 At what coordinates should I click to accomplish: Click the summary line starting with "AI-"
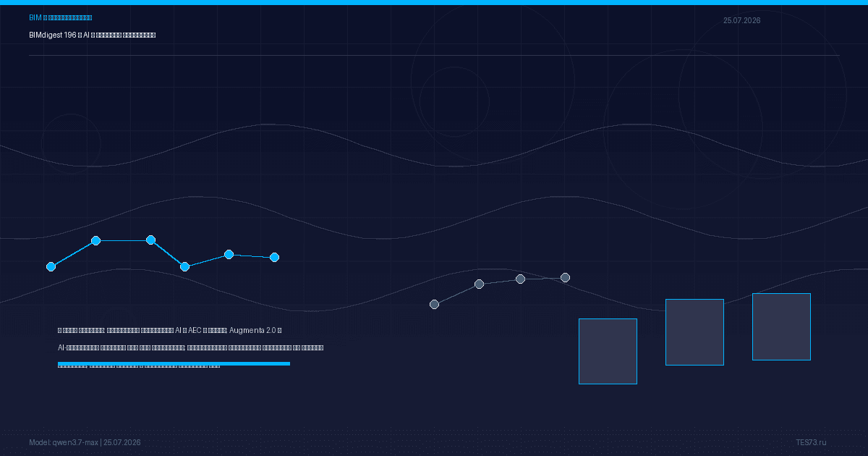click(x=190, y=347)
